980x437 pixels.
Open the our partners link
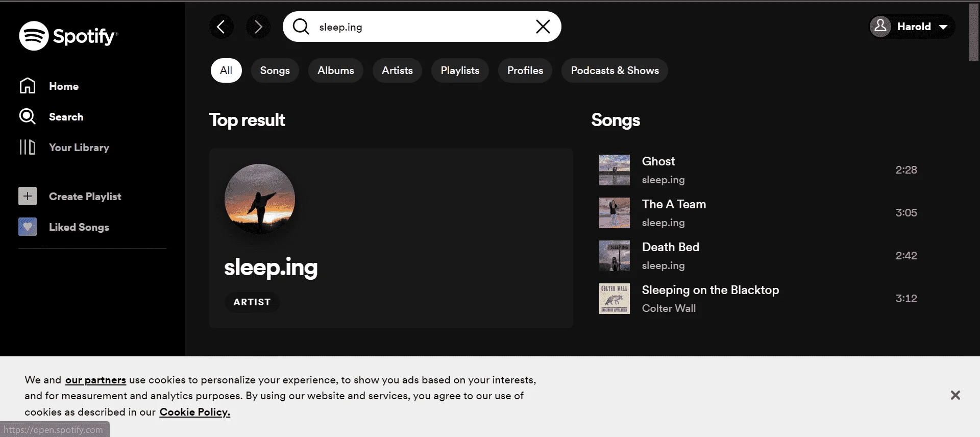(95, 380)
